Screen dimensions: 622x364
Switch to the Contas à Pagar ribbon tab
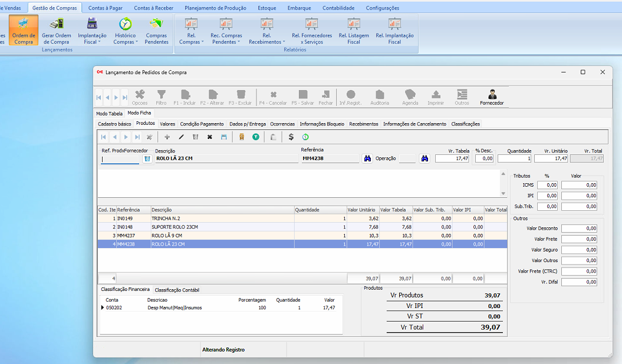pyautogui.click(x=105, y=8)
